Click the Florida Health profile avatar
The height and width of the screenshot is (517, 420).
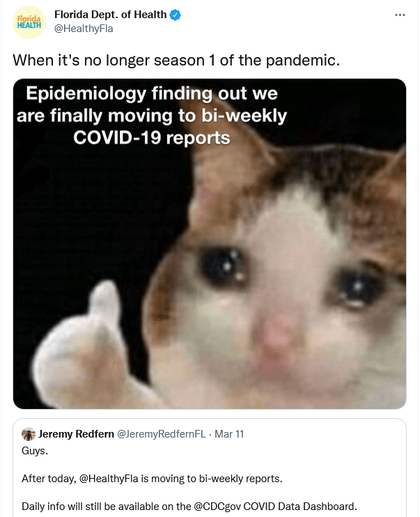click(29, 22)
